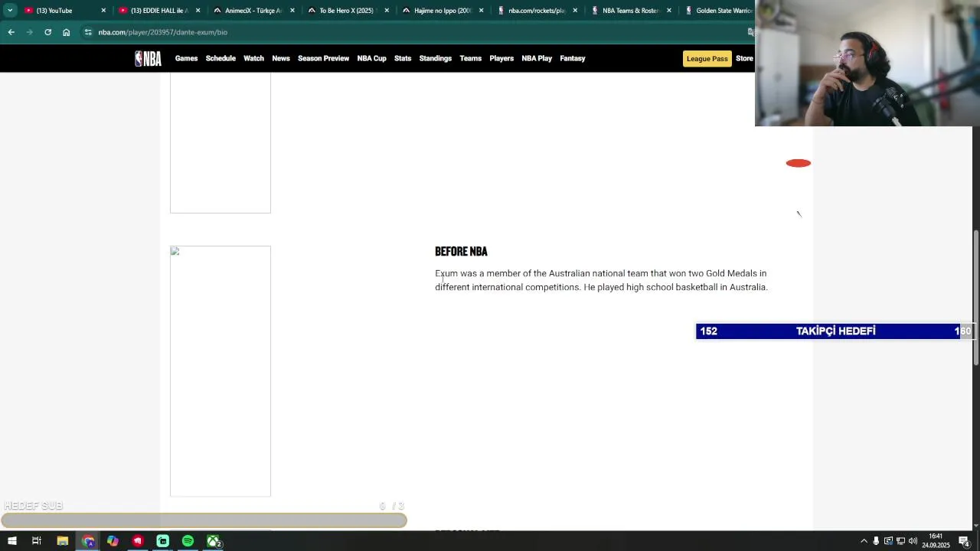Close the NBA Teams & Rosters tab

coord(669,11)
